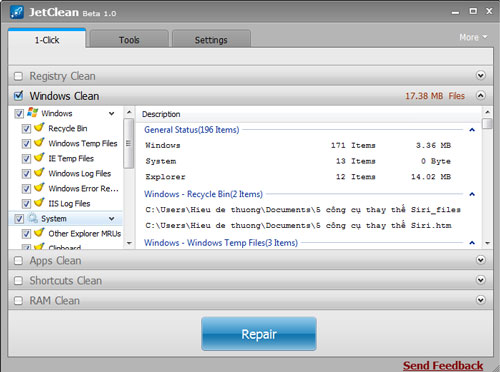The image size is (500, 372).
Task: Collapse the General Status group arrow
Action: coord(472,130)
